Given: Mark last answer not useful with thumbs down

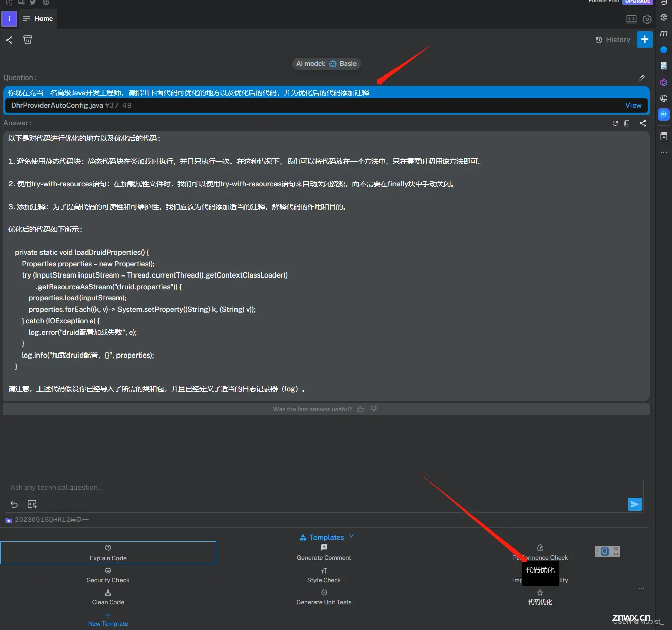Looking at the screenshot, I should [x=374, y=409].
